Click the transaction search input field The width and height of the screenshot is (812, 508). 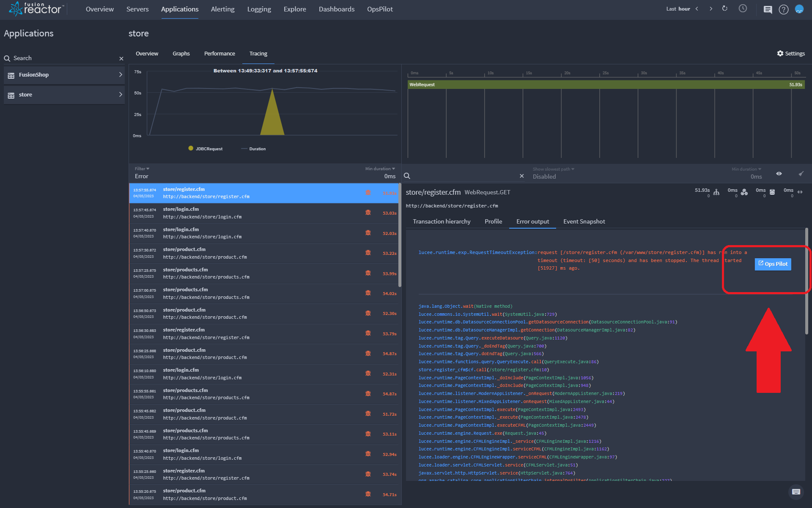(464, 176)
